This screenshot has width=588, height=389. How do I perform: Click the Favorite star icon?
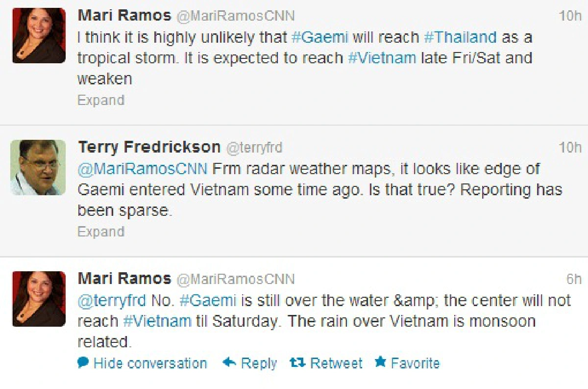[380, 363]
